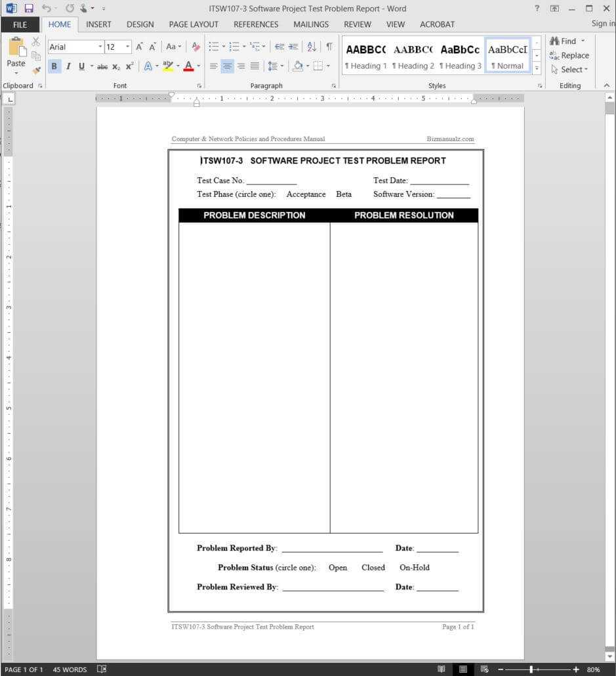Apply the Text Effects glowing A icon

point(148,66)
